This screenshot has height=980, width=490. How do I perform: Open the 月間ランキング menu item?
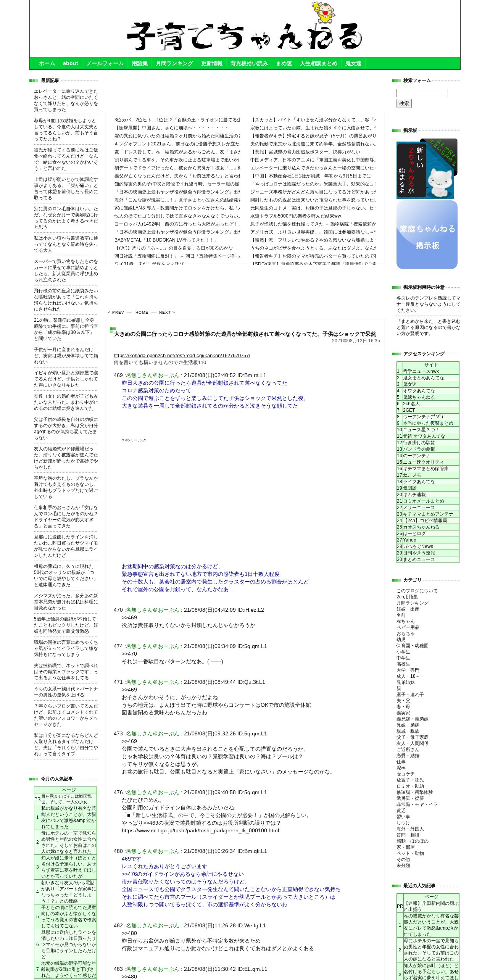coord(174,63)
